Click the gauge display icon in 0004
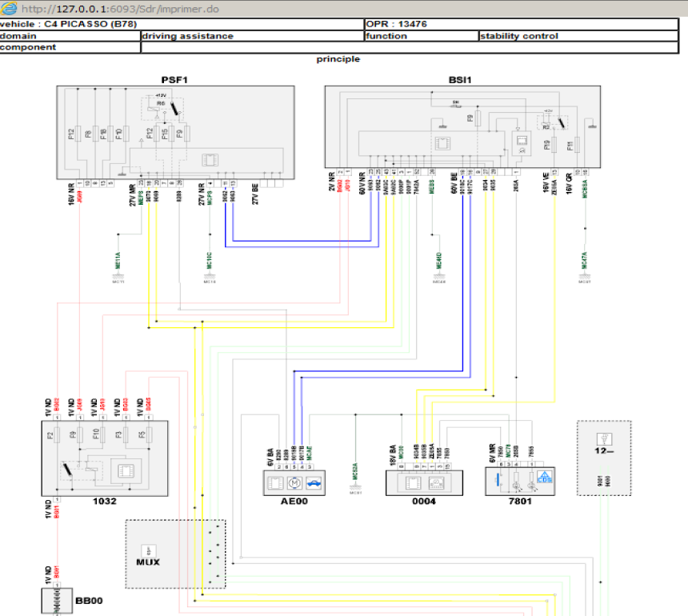 pyautogui.click(x=436, y=483)
